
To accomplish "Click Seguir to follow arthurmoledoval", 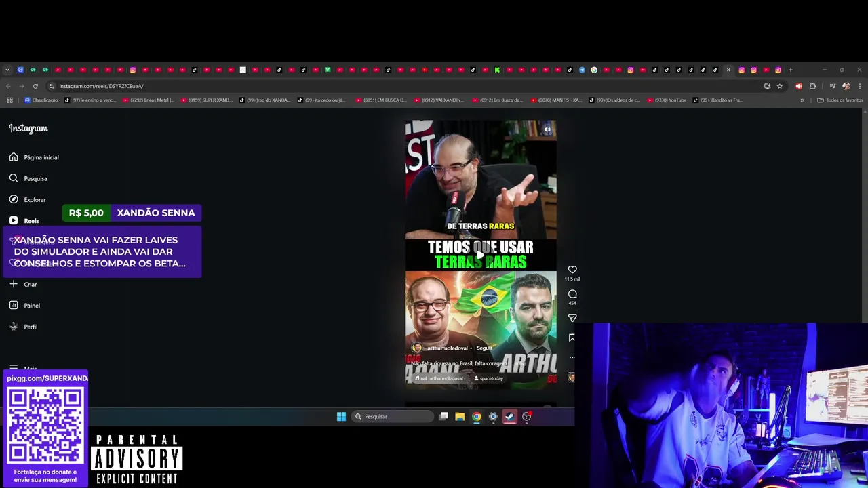I will coord(484,348).
